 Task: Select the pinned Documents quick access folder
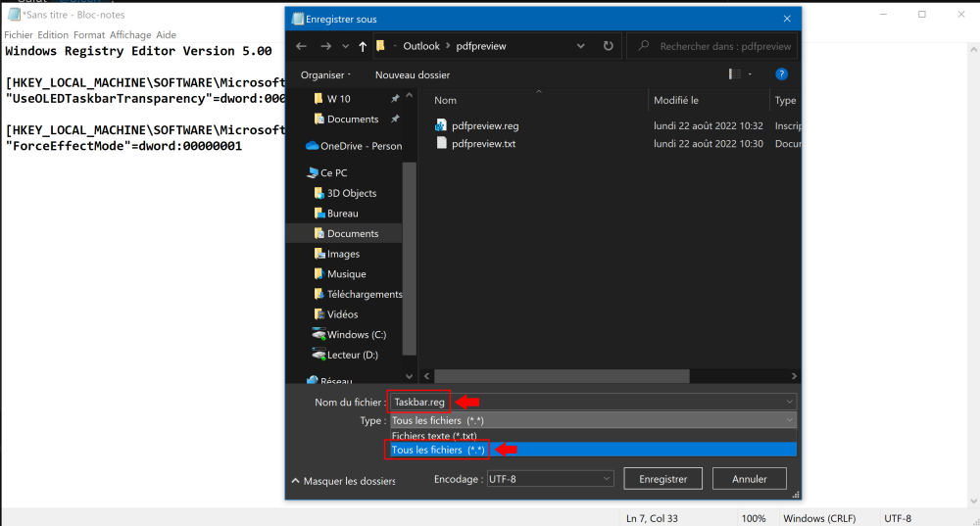click(353, 119)
